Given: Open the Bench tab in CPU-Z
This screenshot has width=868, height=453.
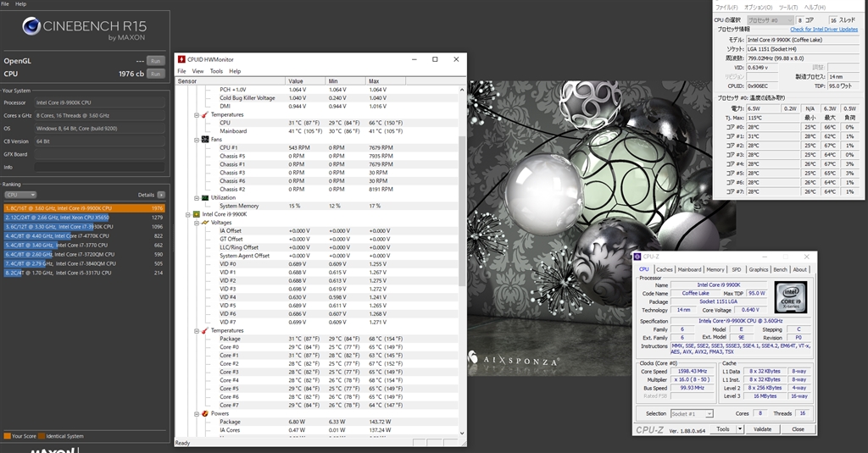Looking at the screenshot, I should tap(782, 269).
